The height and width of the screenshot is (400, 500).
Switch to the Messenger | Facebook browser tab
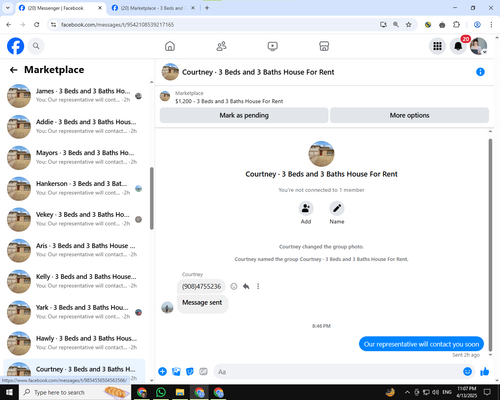point(60,8)
